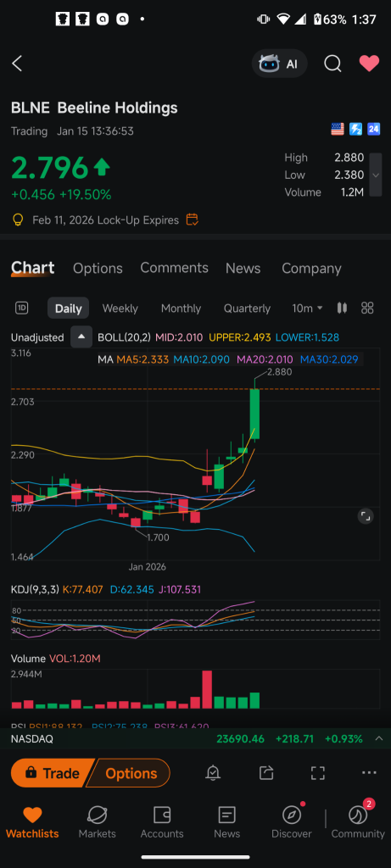Image resolution: width=391 pixels, height=868 pixels.
Task: Open the 10m interval dropdown
Action: (x=307, y=309)
